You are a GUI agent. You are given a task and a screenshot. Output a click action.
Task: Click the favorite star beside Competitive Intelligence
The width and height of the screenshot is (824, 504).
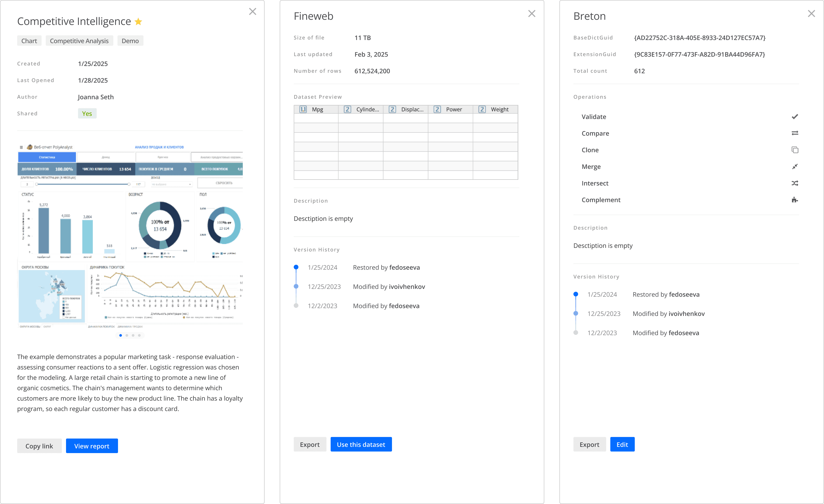pyautogui.click(x=138, y=22)
